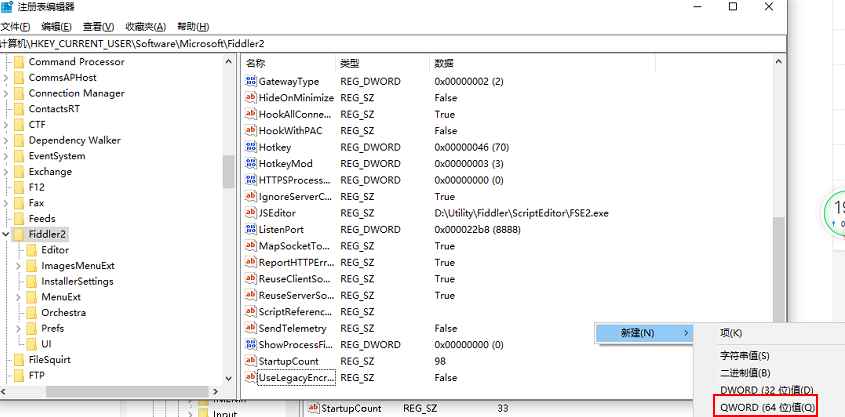Viewport: 845px width, 417px height.
Task: Click the Orchestra folder icon
Action: tap(31, 313)
